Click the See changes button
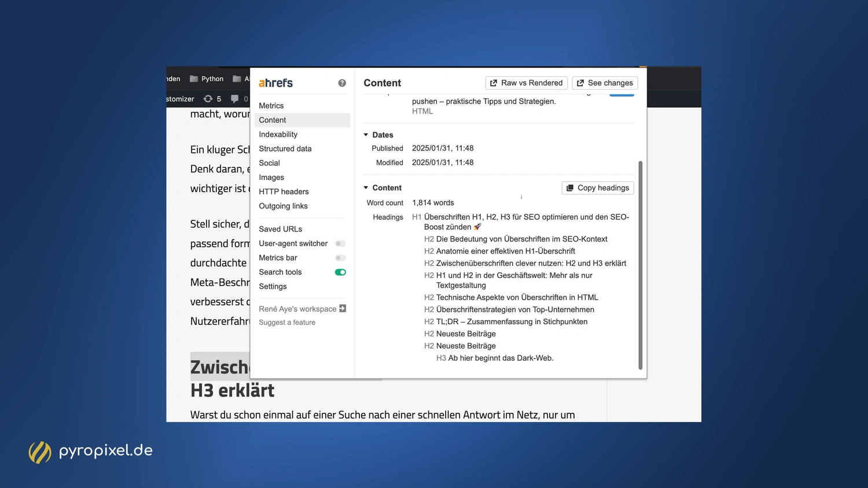This screenshot has height=488, width=868. click(605, 83)
